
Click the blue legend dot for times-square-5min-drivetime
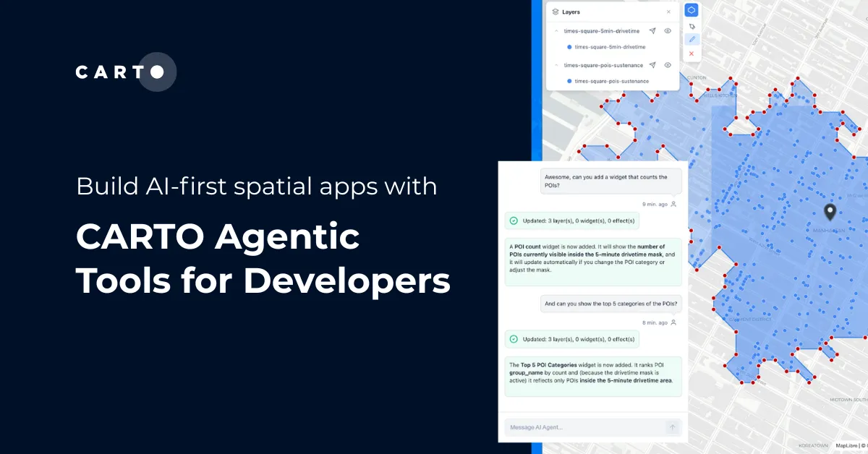(x=569, y=46)
